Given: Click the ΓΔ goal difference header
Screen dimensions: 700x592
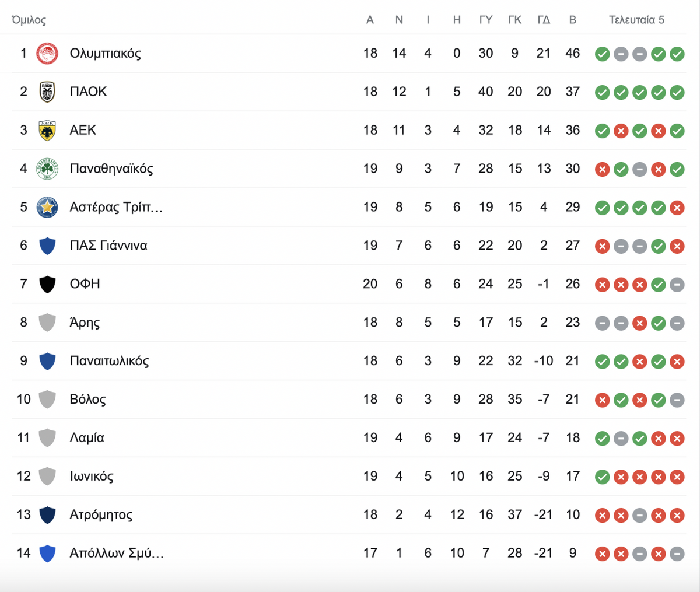Looking at the screenshot, I should coord(544,20).
